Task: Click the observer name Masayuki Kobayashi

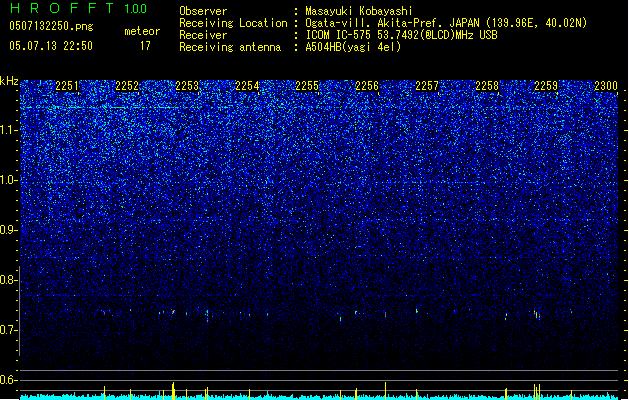Action: [359, 11]
